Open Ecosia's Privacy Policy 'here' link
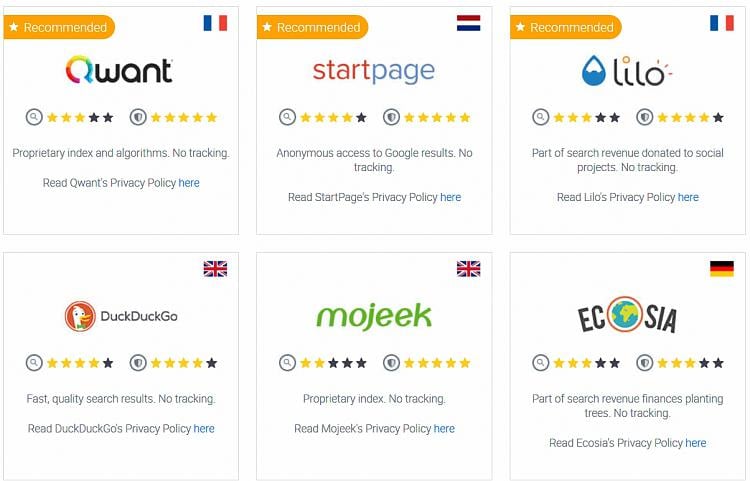This screenshot has width=750, height=481. tap(696, 442)
